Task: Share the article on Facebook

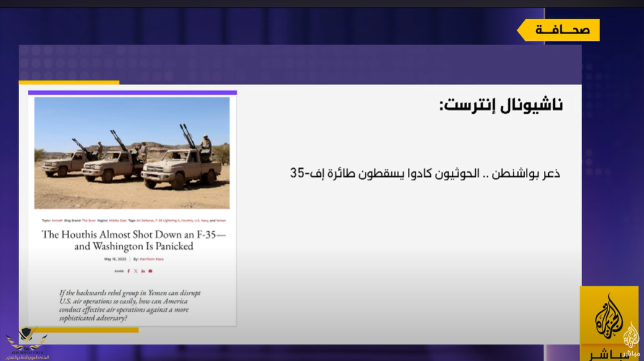Action: pyautogui.click(x=128, y=271)
